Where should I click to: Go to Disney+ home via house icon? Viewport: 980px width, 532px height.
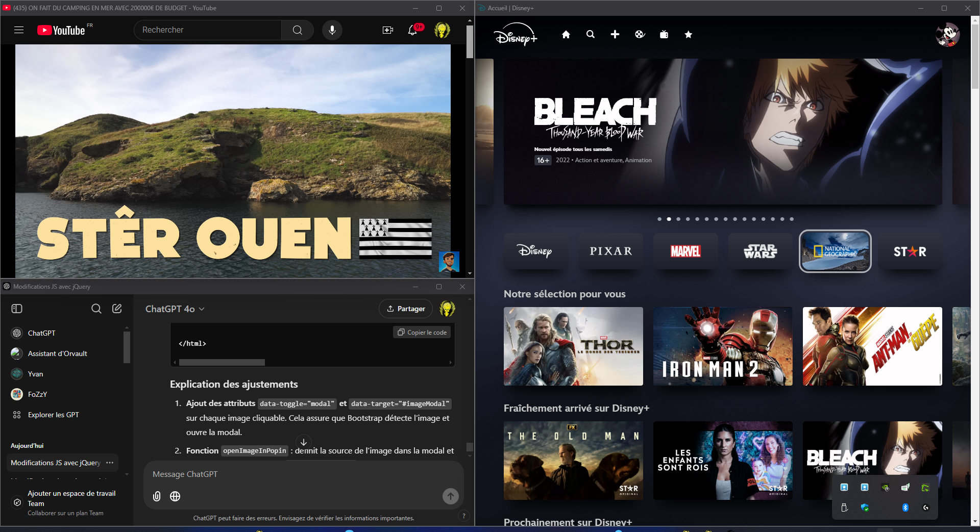coord(566,35)
